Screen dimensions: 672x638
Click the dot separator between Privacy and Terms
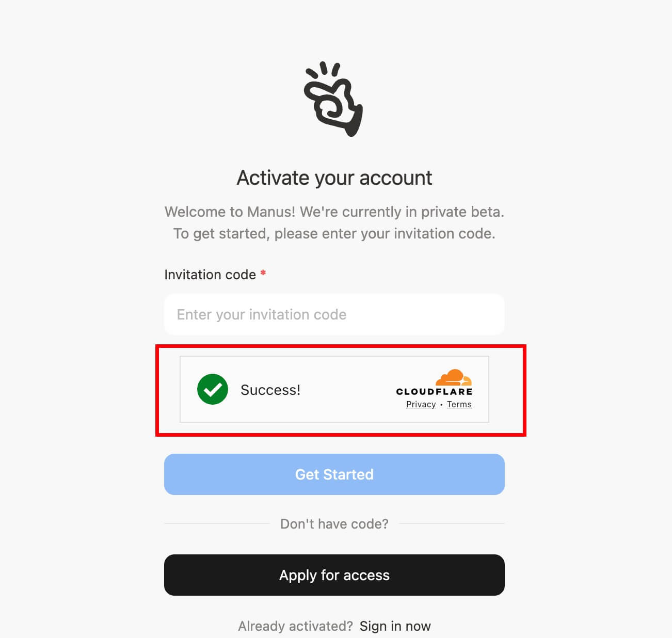tap(441, 405)
